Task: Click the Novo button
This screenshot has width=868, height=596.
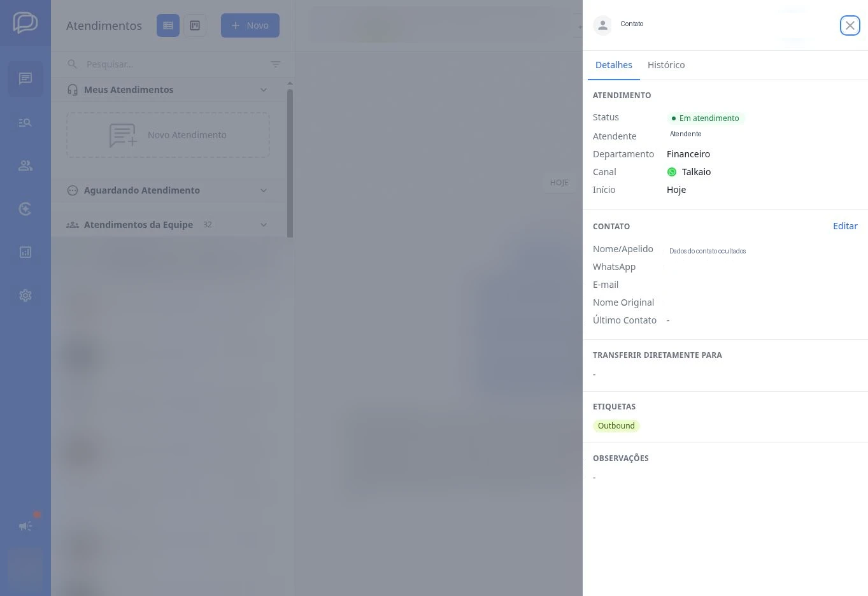Action: tap(250, 25)
